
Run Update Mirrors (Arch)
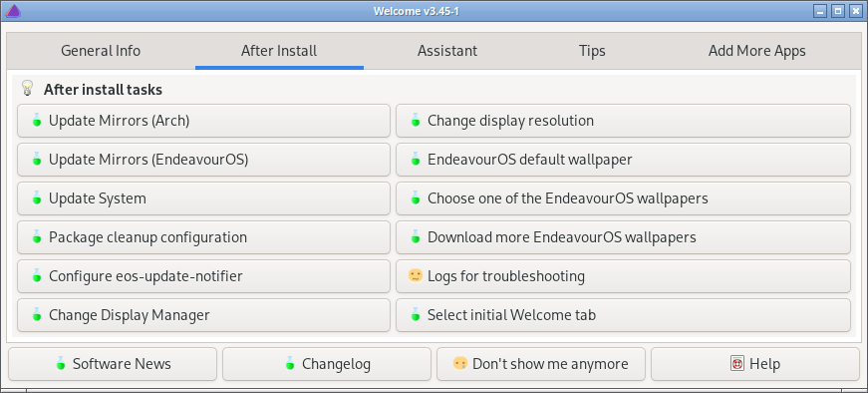coord(203,121)
